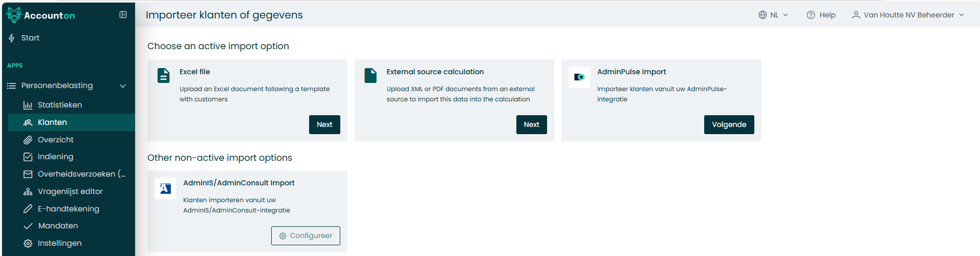Click the Help question mark icon
This screenshot has width=980, height=256.
pyautogui.click(x=811, y=15)
